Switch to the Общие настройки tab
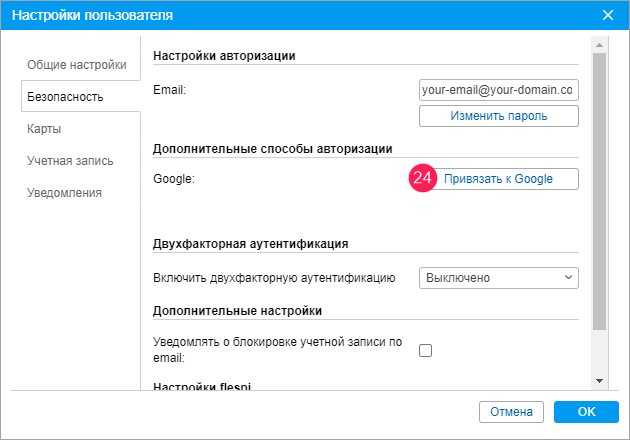 click(77, 65)
